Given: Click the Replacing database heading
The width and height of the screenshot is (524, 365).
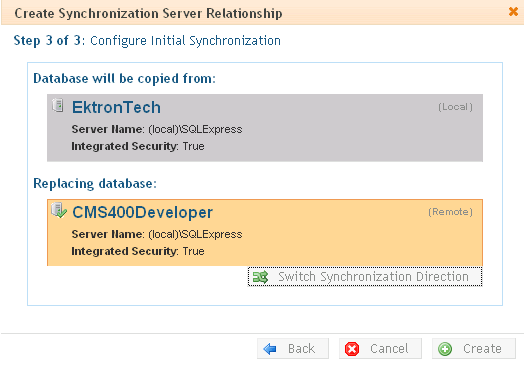Looking at the screenshot, I should (95, 184).
